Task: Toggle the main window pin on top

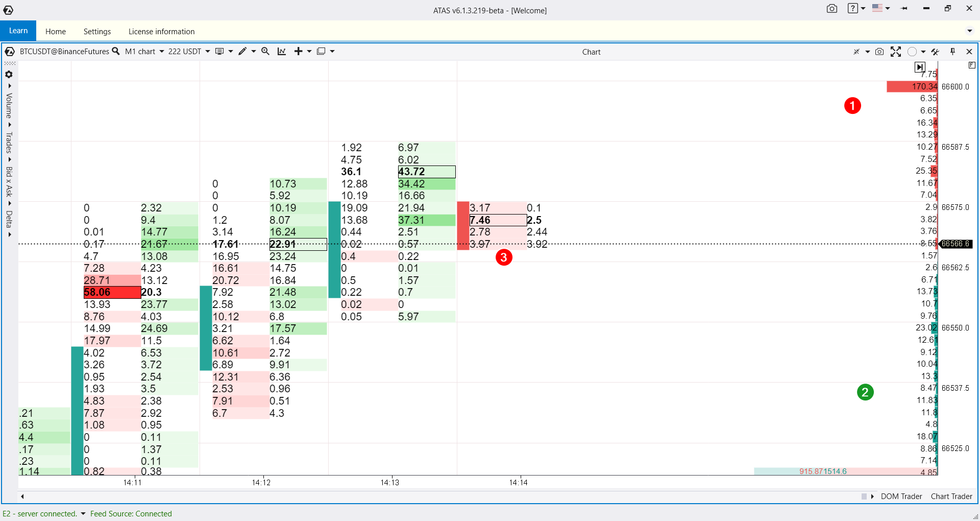Action: (x=904, y=9)
